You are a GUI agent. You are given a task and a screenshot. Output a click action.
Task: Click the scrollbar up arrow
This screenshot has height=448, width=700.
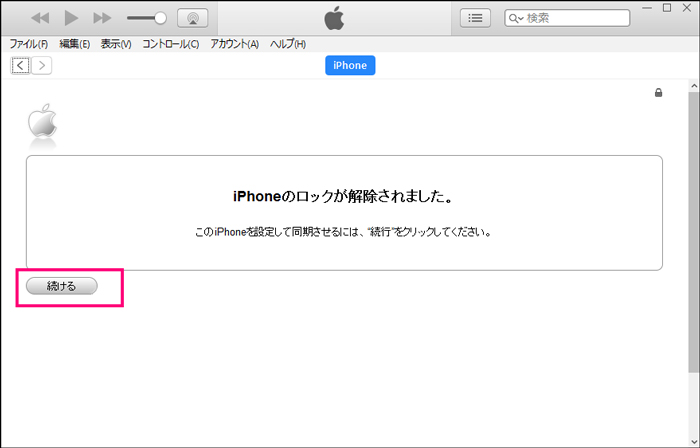click(x=694, y=86)
